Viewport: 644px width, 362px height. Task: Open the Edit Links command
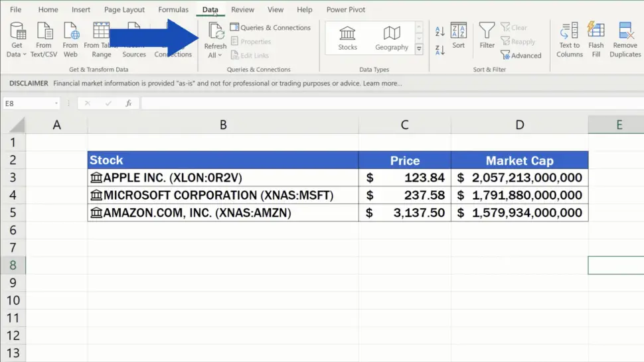click(x=250, y=55)
